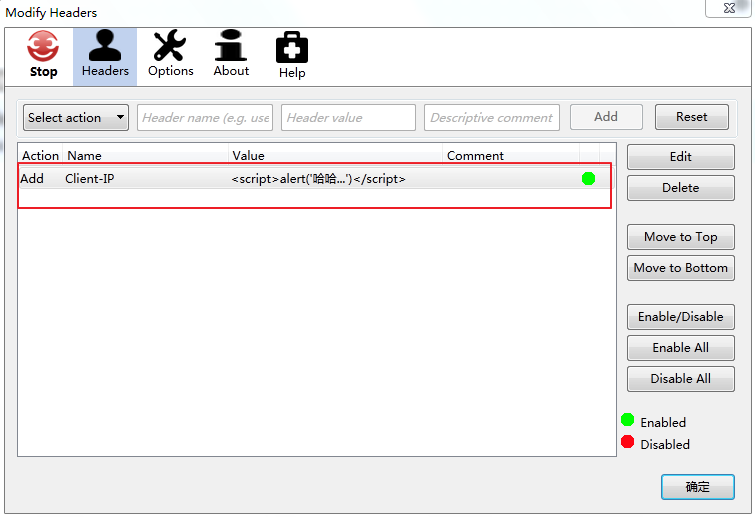Click the Enable/Disable button
755x517 pixels.
pyautogui.click(x=680, y=317)
